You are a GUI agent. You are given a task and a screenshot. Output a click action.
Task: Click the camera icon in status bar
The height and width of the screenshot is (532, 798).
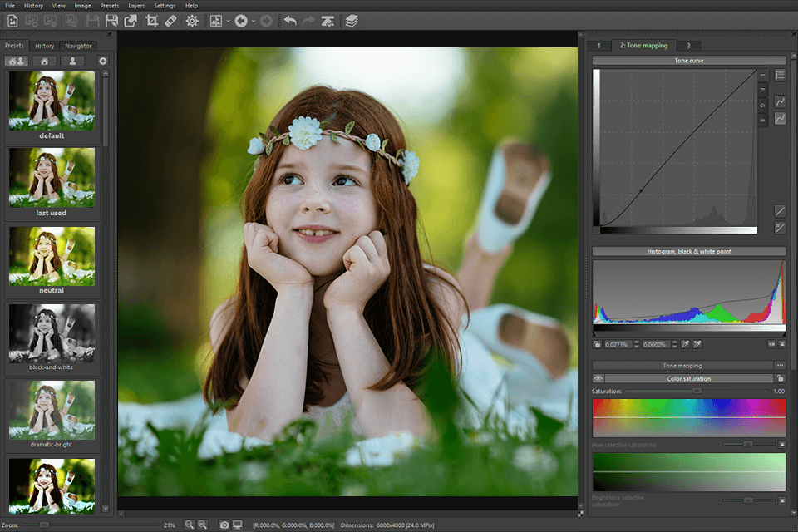pyautogui.click(x=224, y=525)
